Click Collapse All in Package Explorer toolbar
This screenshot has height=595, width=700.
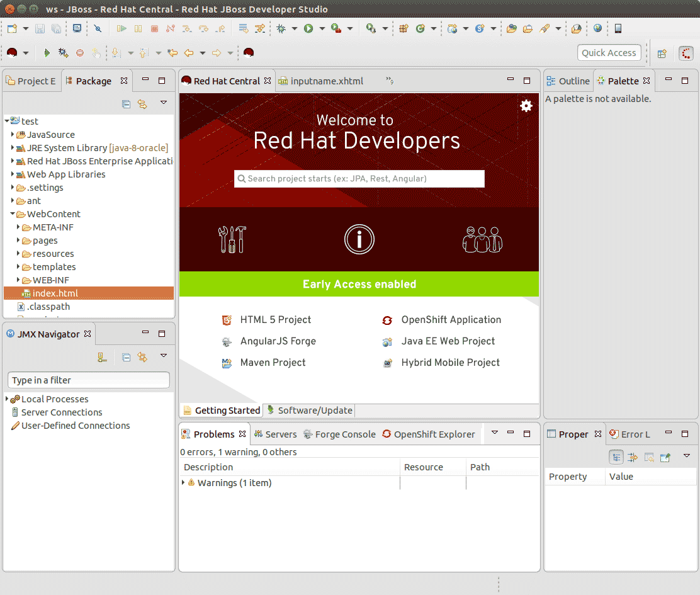(126, 104)
